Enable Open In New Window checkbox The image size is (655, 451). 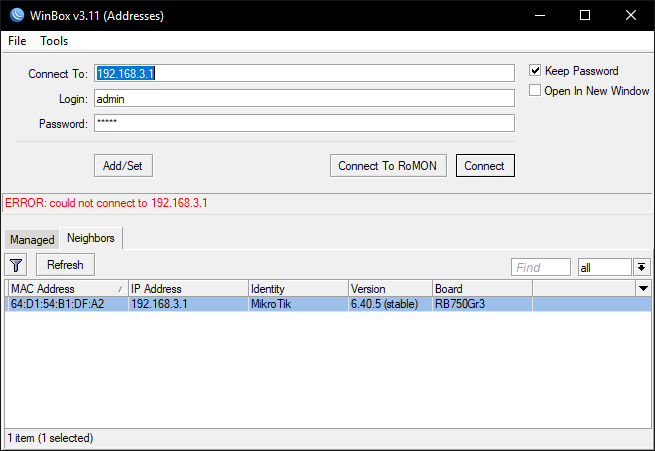pos(535,91)
